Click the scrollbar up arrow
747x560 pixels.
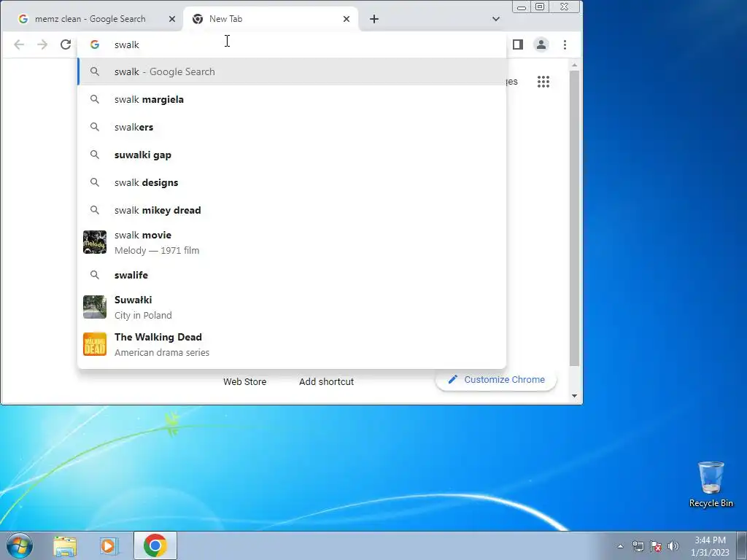coord(575,65)
